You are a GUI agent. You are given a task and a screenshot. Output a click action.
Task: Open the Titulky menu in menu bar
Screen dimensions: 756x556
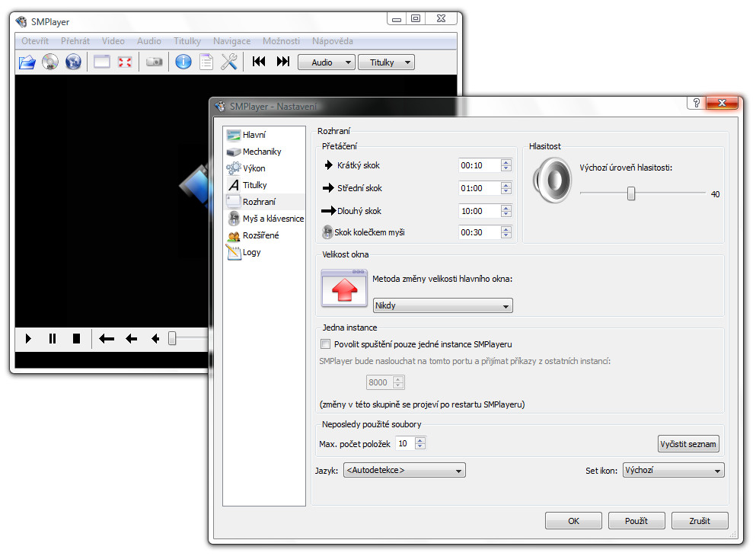click(187, 41)
